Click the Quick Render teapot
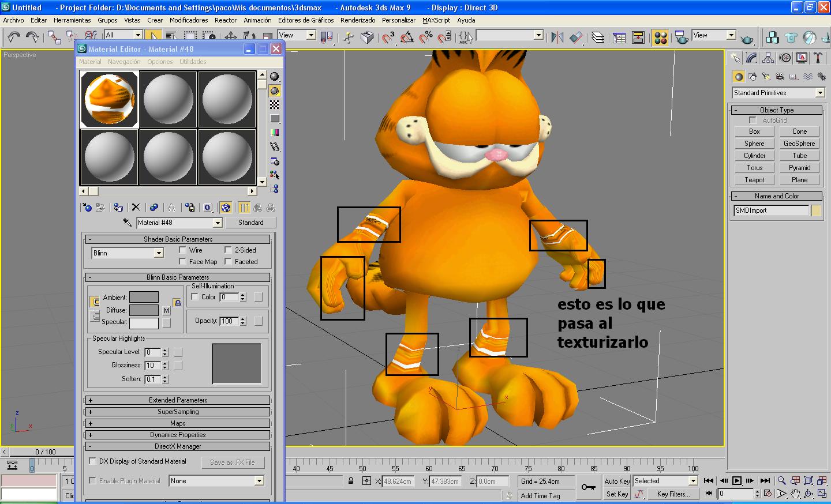The image size is (831, 504). tap(747, 37)
